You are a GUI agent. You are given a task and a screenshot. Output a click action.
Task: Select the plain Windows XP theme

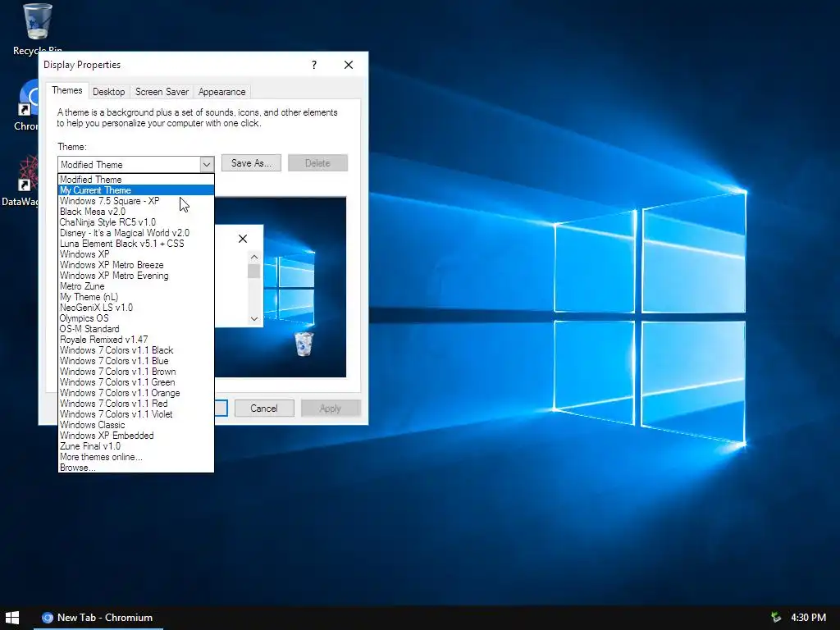(136, 254)
